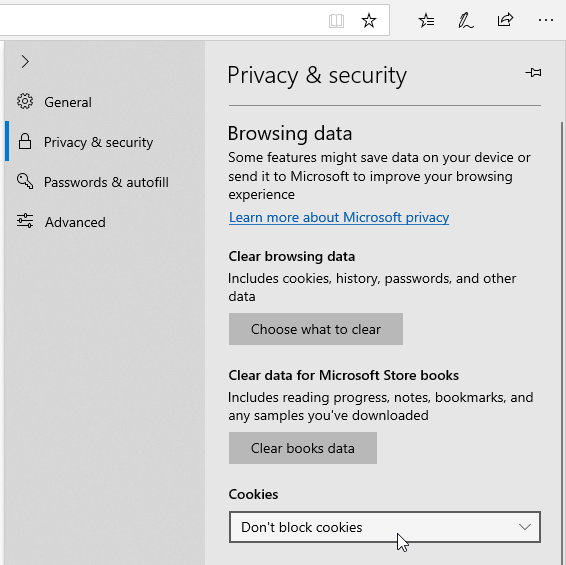Click the Clear books data button
566x565 pixels.
[303, 448]
